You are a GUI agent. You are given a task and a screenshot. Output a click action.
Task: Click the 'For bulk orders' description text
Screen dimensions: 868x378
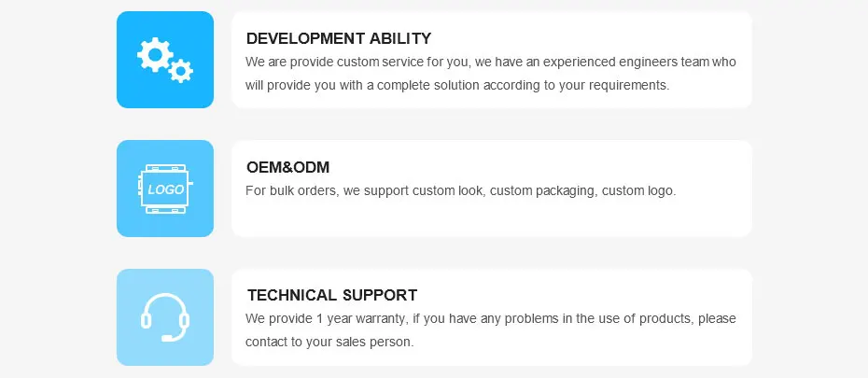click(460, 191)
